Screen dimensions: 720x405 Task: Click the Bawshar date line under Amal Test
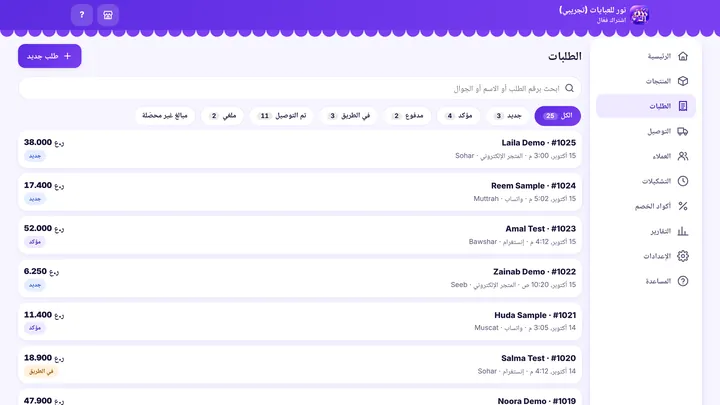tap(522, 242)
